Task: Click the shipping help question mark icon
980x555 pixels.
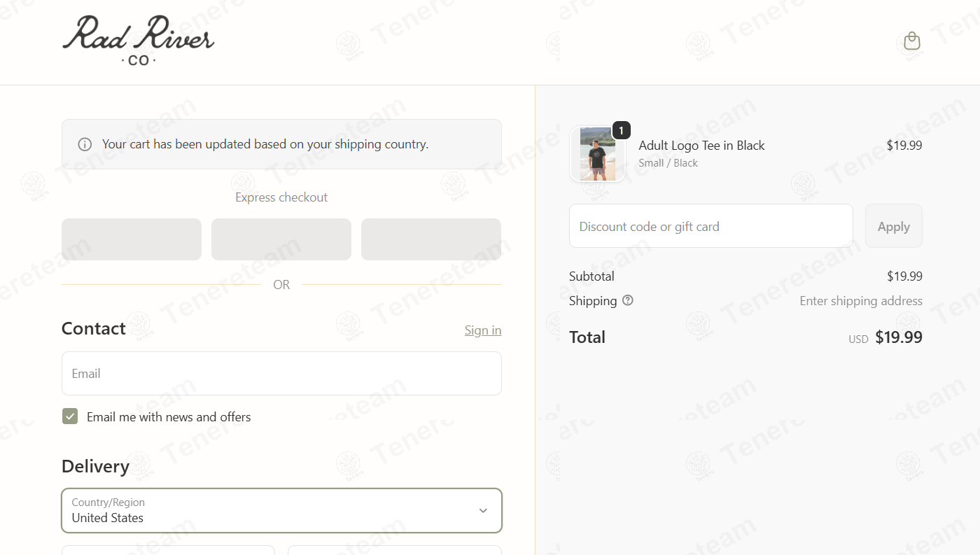Action: [x=628, y=300]
